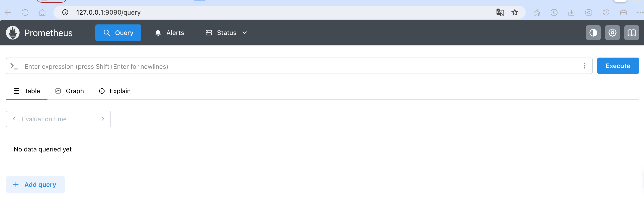
Task: Go to browser home page
Action: click(42, 13)
